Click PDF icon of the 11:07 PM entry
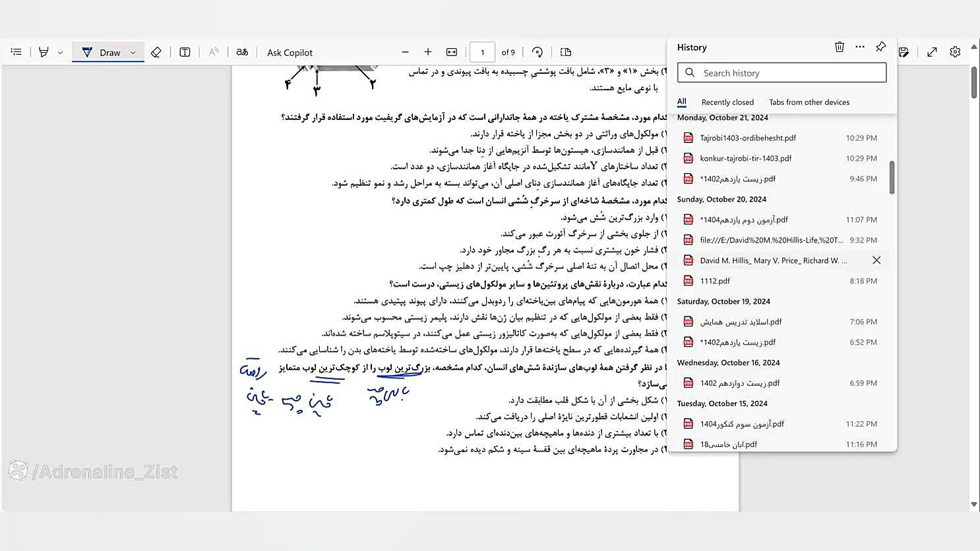 click(689, 219)
